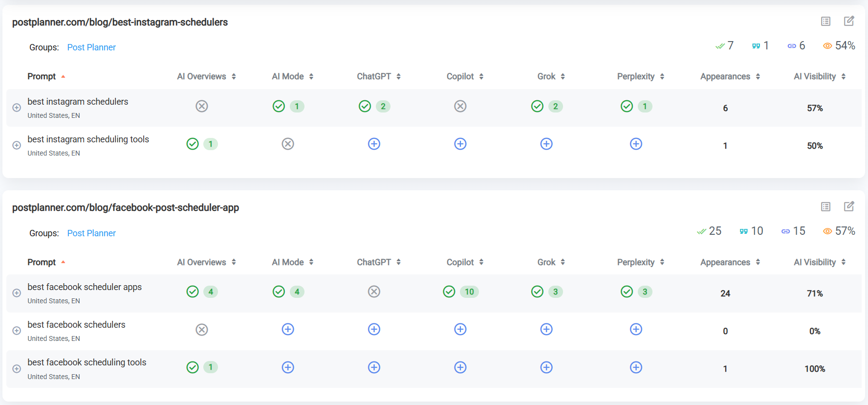
Task: Sort best-instagram-schedulers table by AI Overviews
Action: click(x=207, y=76)
